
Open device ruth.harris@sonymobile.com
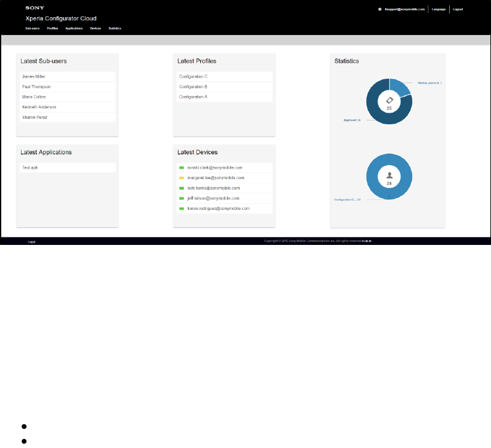pyautogui.click(x=224, y=188)
